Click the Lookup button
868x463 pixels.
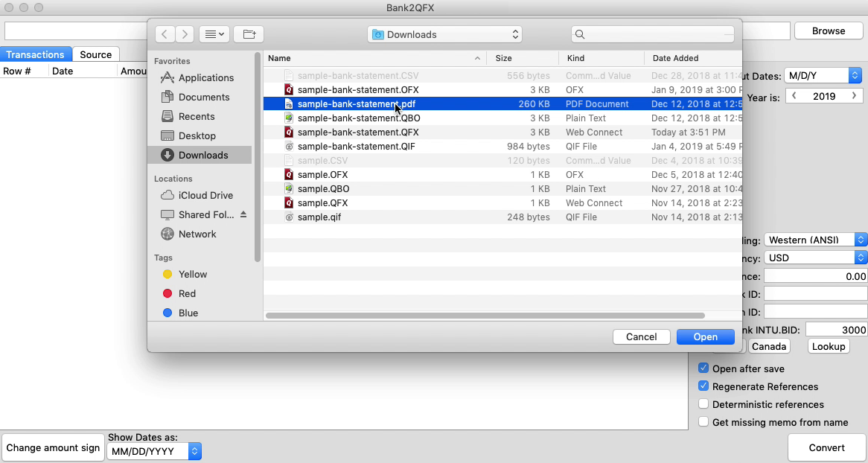point(828,346)
